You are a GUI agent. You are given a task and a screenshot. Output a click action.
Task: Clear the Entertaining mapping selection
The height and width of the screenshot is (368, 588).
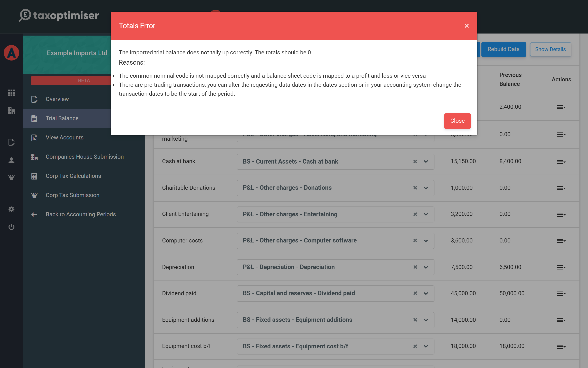click(x=415, y=214)
